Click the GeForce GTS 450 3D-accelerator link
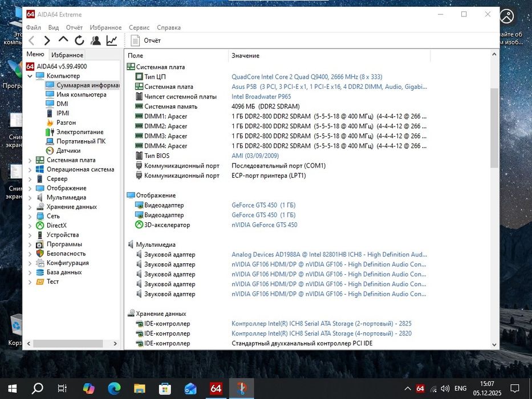The image size is (532, 399). point(264,225)
